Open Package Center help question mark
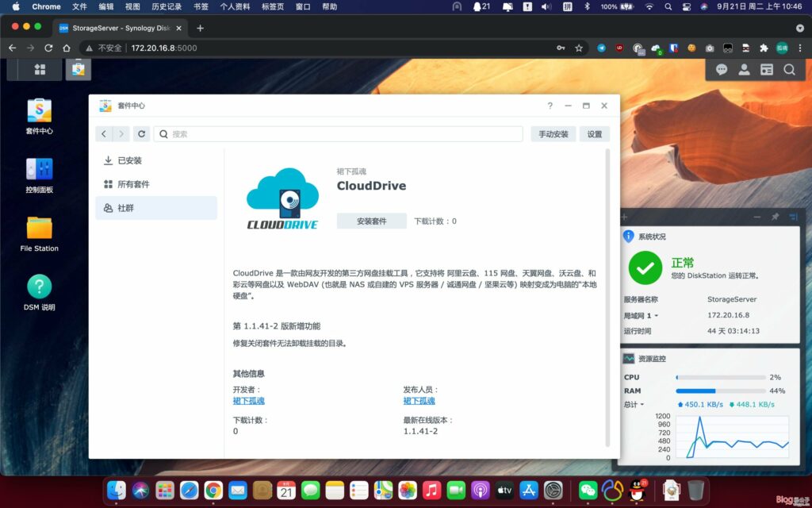This screenshot has width=812, height=508. (550, 106)
